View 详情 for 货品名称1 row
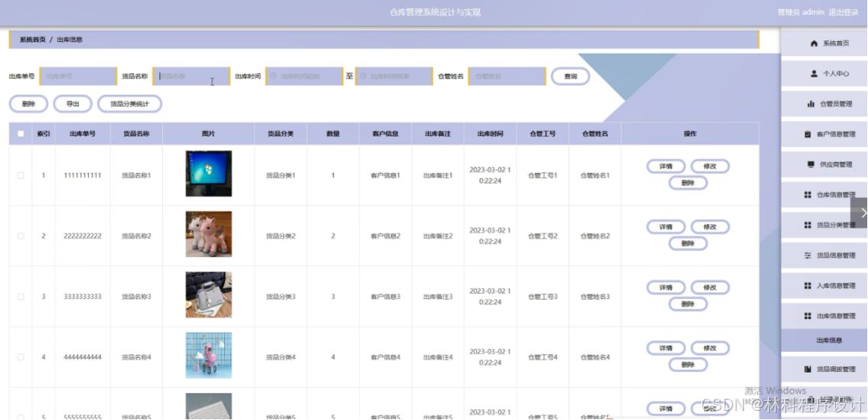This screenshot has height=420, width=868. click(666, 166)
